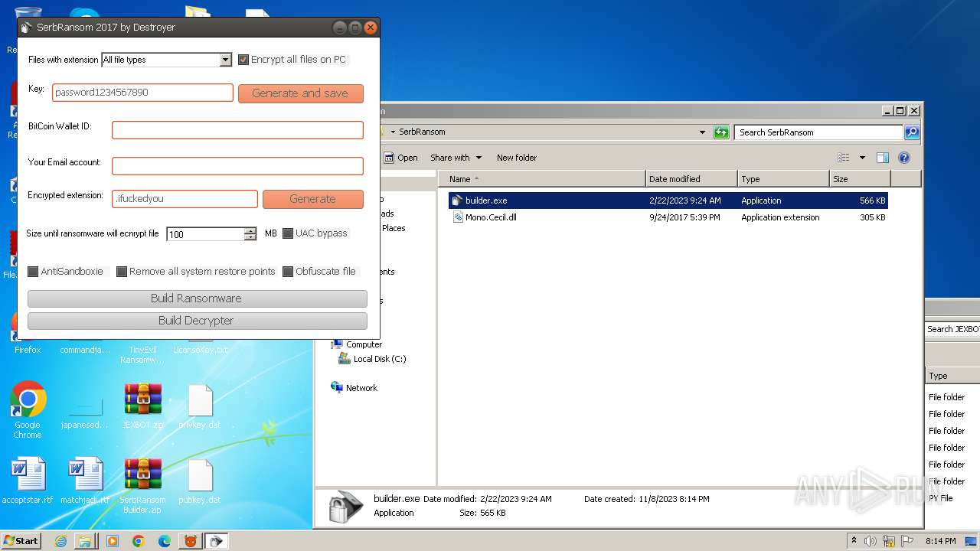The image size is (980, 551).
Task: Select Mono.Cecil.dll file icon
Action: [x=458, y=217]
